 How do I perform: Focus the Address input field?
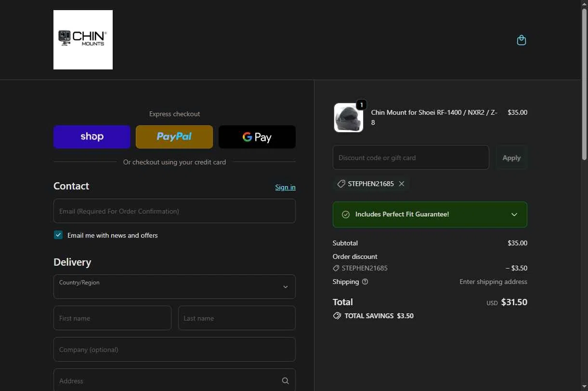(x=174, y=380)
